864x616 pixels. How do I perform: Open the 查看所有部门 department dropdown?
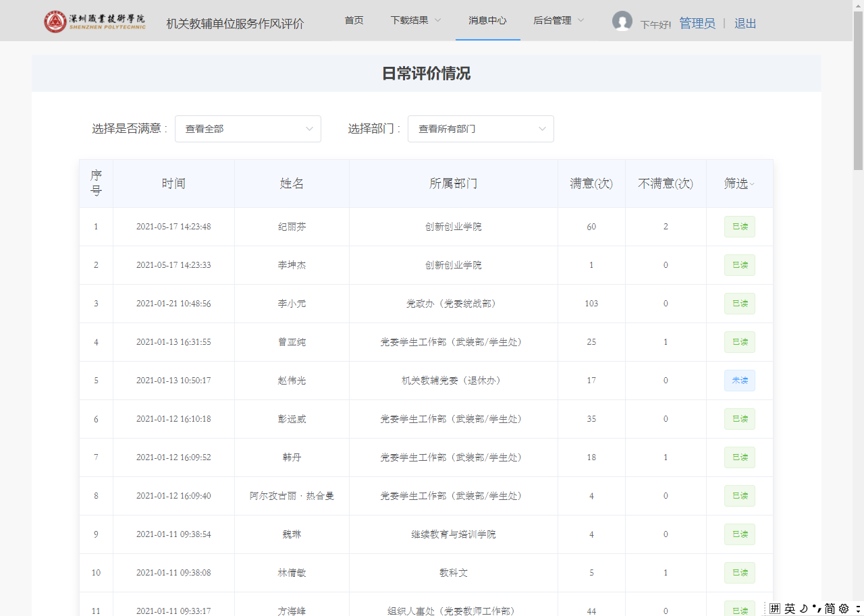click(481, 129)
